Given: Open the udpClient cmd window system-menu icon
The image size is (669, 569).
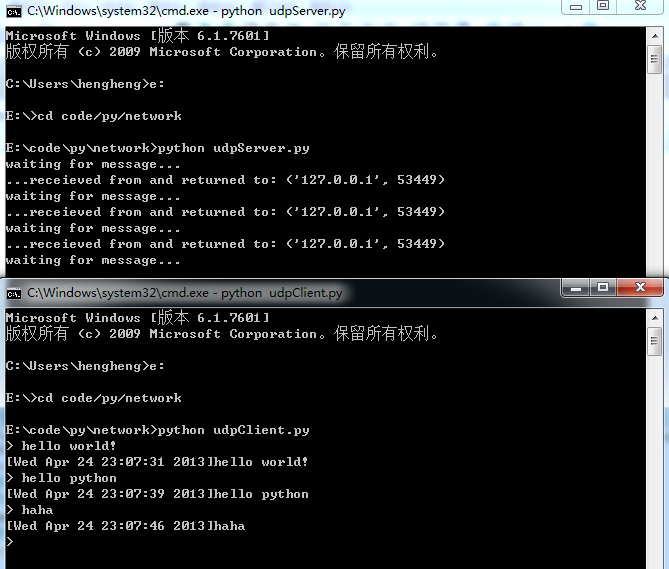Looking at the screenshot, I should 14,293.
